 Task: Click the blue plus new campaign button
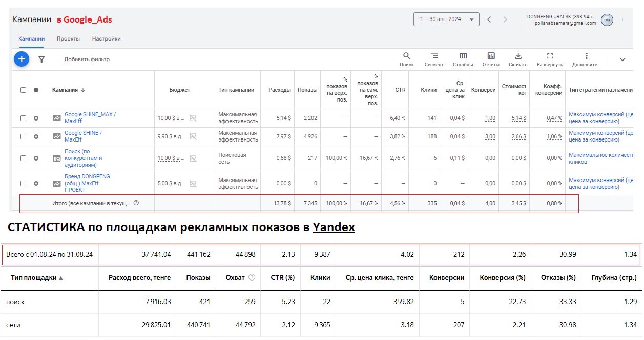pyautogui.click(x=21, y=59)
